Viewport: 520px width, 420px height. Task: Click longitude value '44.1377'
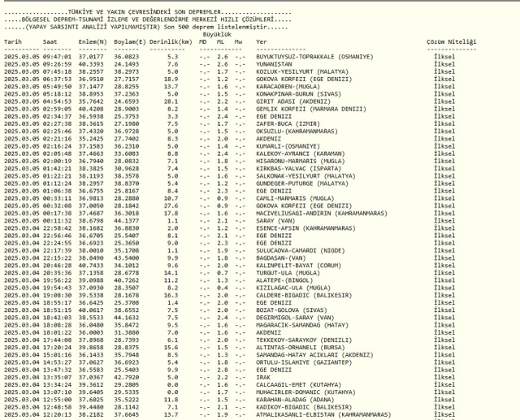[x=127, y=221]
